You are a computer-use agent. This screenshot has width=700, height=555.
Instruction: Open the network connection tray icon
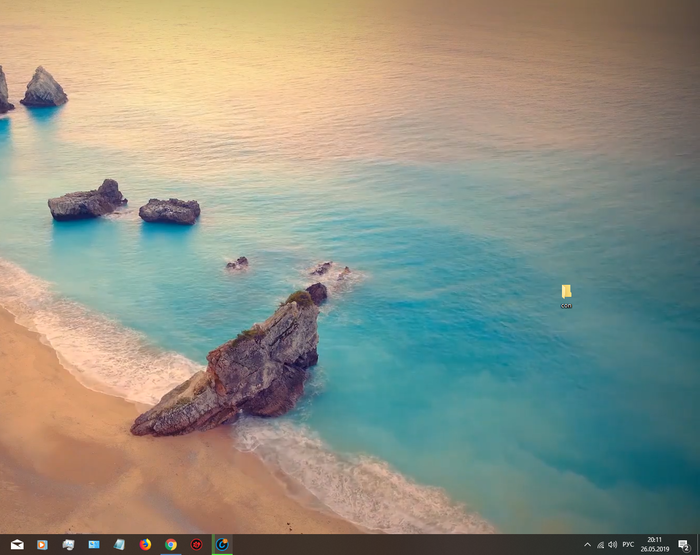pos(600,545)
